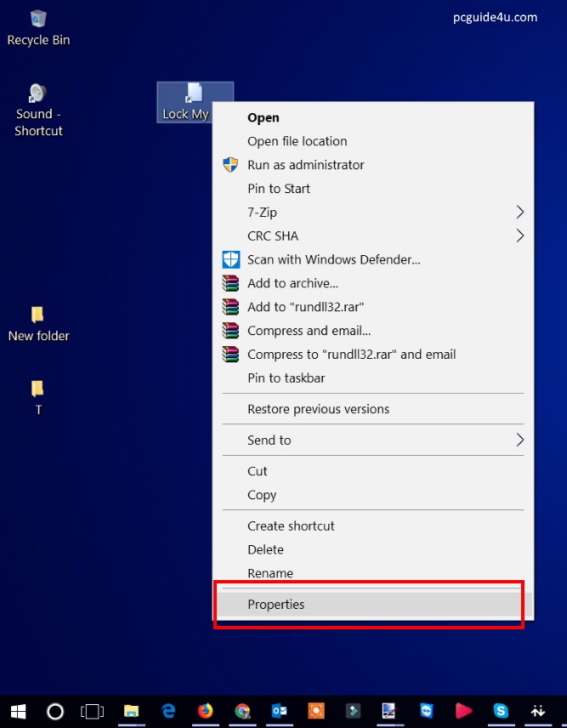The height and width of the screenshot is (728, 567).
Task: Select the Sound - Shortcut desktop icon
Action: tap(37, 95)
